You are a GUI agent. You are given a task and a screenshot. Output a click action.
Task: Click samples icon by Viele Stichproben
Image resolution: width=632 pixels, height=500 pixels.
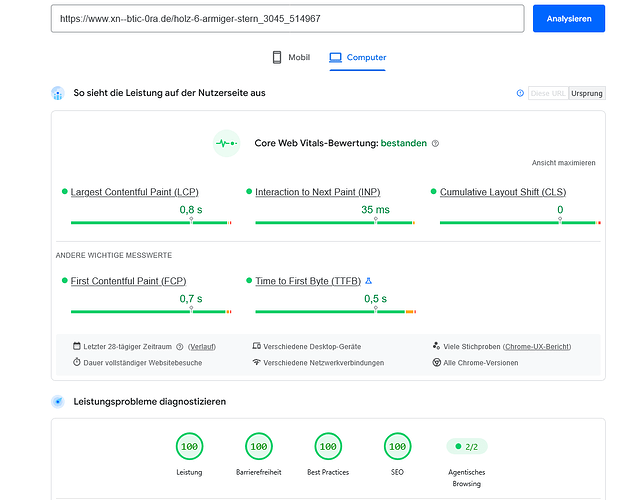pyautogui.click(x=436, y=346)
